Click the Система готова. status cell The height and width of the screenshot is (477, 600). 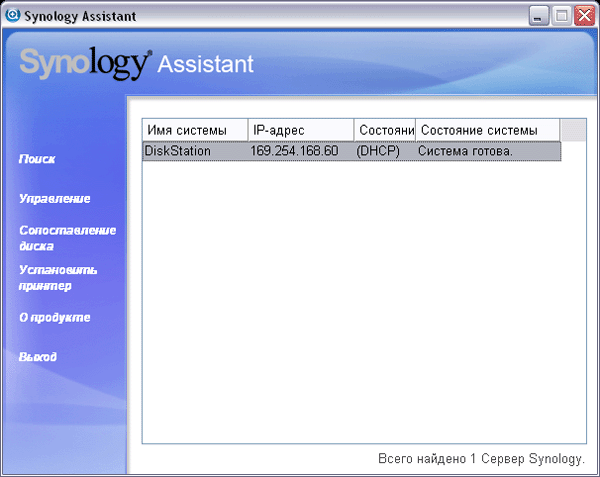coord(465,151)
